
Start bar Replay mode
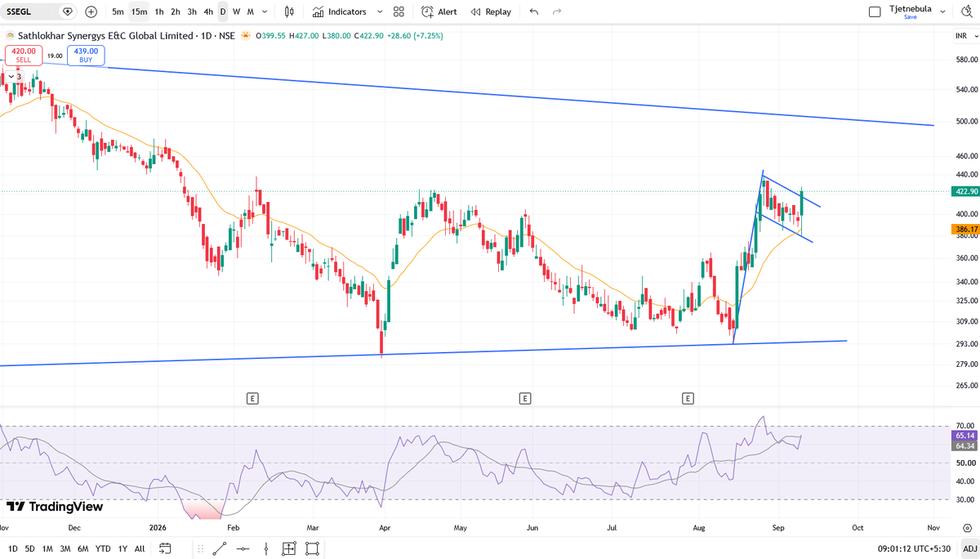491,11
